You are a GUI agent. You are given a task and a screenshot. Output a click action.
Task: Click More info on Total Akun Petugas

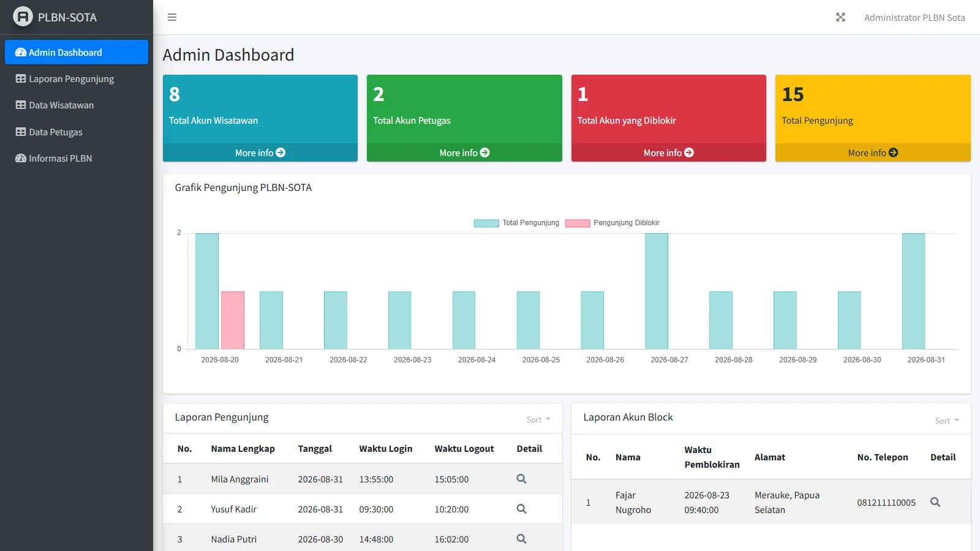point(464,152)
